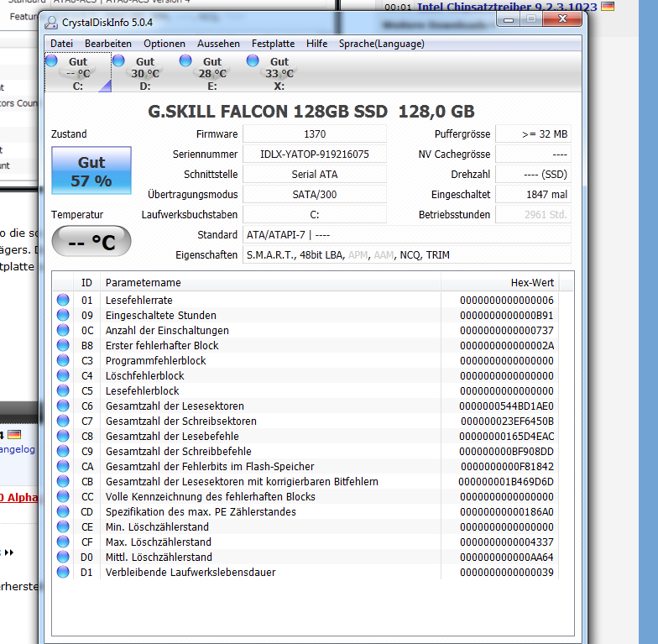The height and width of the screenshot is (644, 658).
Task: Click the greyed AAM feature label
Action: [x=384, y=255]
